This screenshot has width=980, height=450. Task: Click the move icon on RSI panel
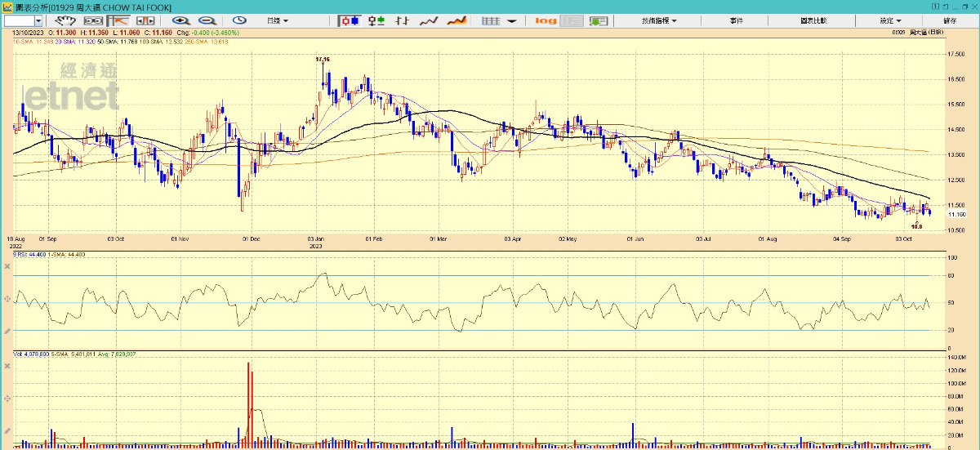coord(7,300)
